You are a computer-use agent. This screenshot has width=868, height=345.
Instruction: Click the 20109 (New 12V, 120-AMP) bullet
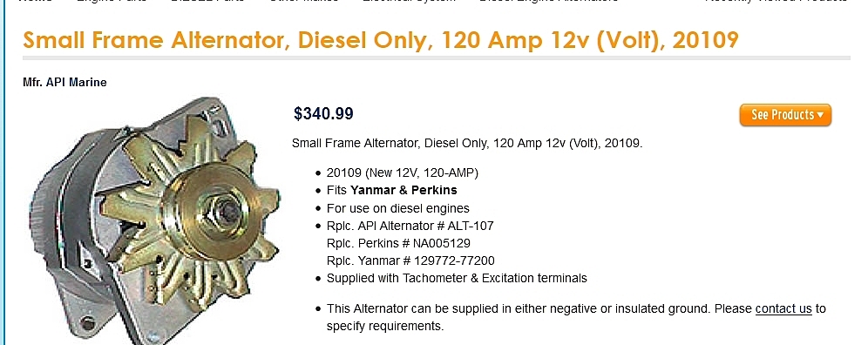tap(403, 172)
